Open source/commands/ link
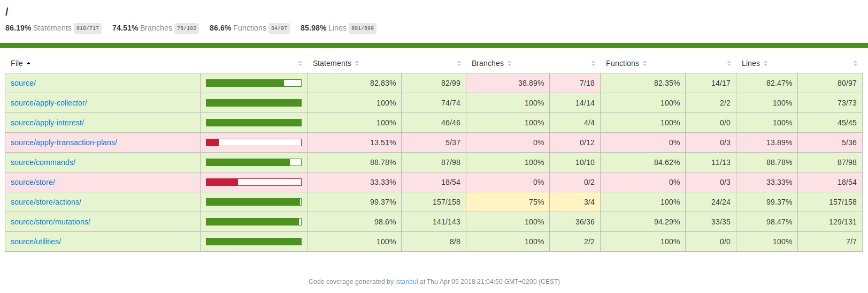 click(43, 162)
